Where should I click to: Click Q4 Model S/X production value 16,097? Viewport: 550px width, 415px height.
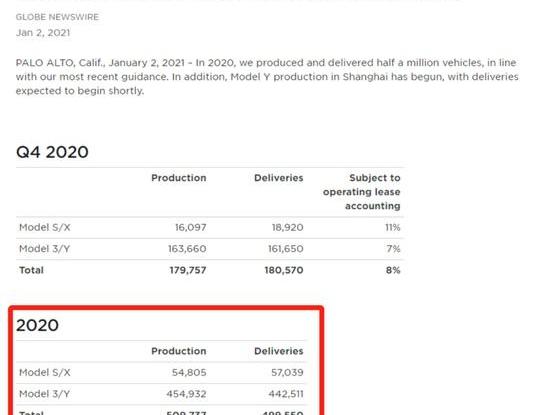(190, 227)
